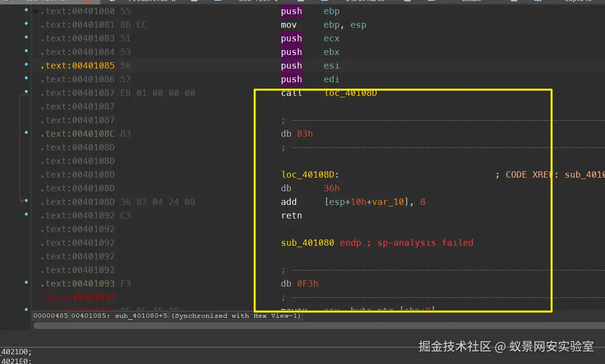Select address .text:0040108D 36 83 04 24 08
This screenshot has height=364, width=605.
click(x=118, y=202)
